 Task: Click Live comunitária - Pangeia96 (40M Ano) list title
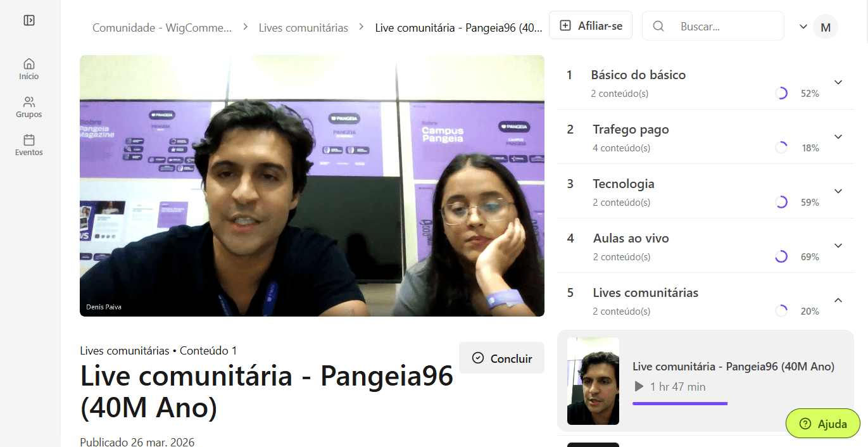click(x=733, y=367)
